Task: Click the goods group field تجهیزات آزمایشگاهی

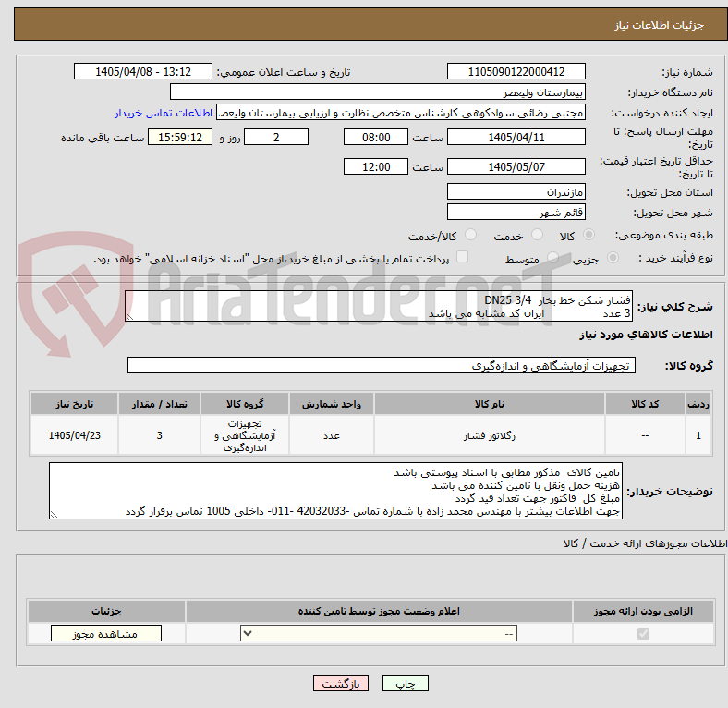Action: click(x=382, y=366)
